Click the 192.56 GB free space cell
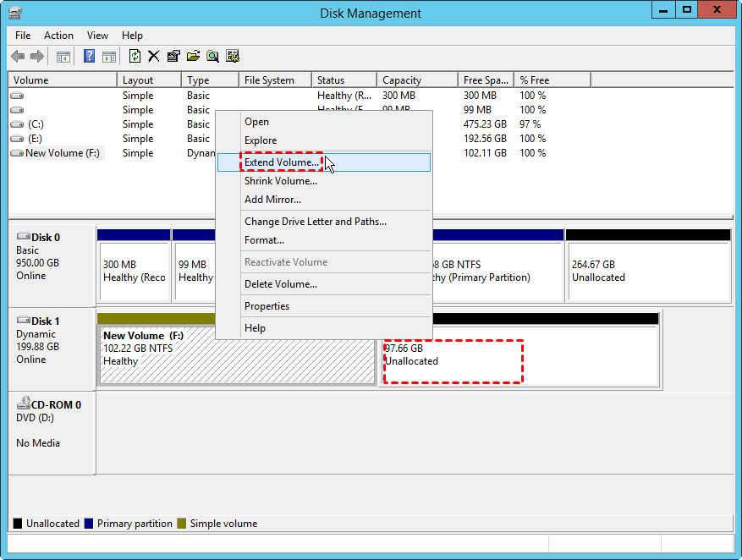The height and width of the screenshot is (560, 742). 485,139
